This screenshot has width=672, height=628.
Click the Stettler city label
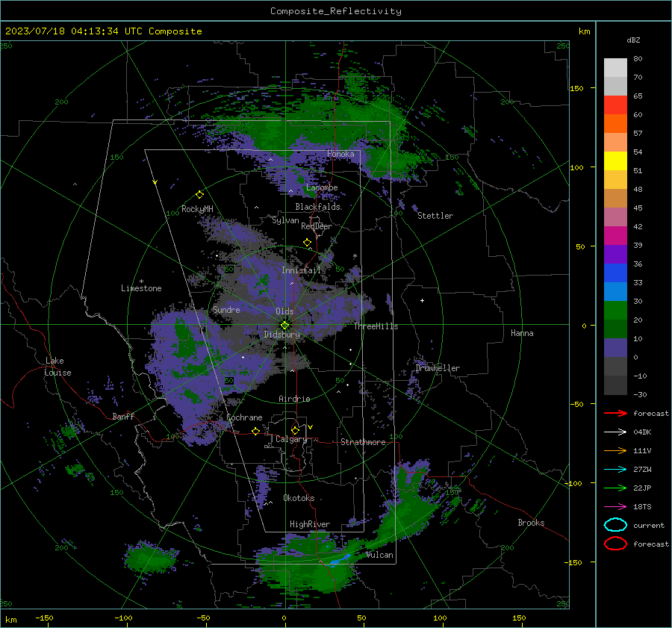(x=435, y=216)
